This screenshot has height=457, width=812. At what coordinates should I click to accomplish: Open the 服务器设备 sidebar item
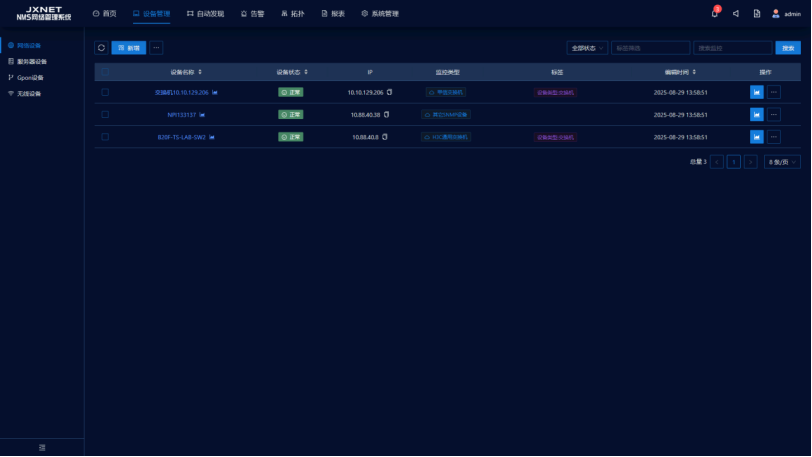(x=32, y=61)
